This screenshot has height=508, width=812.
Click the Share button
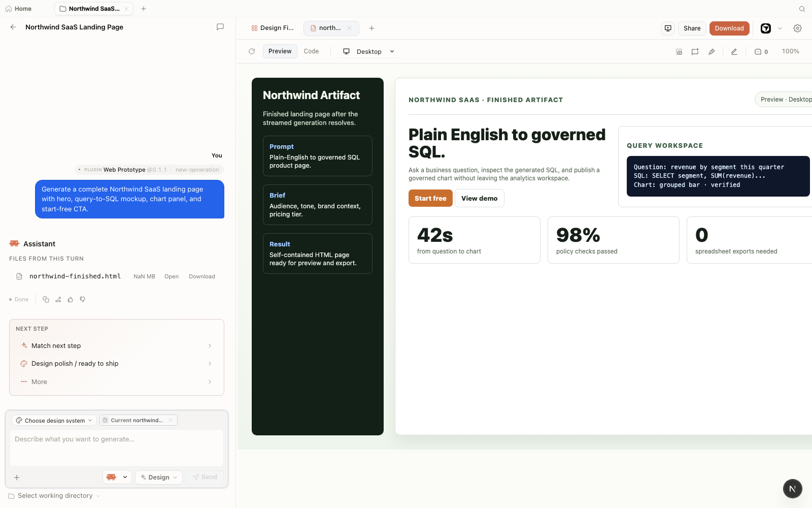(x=692, y=28)
